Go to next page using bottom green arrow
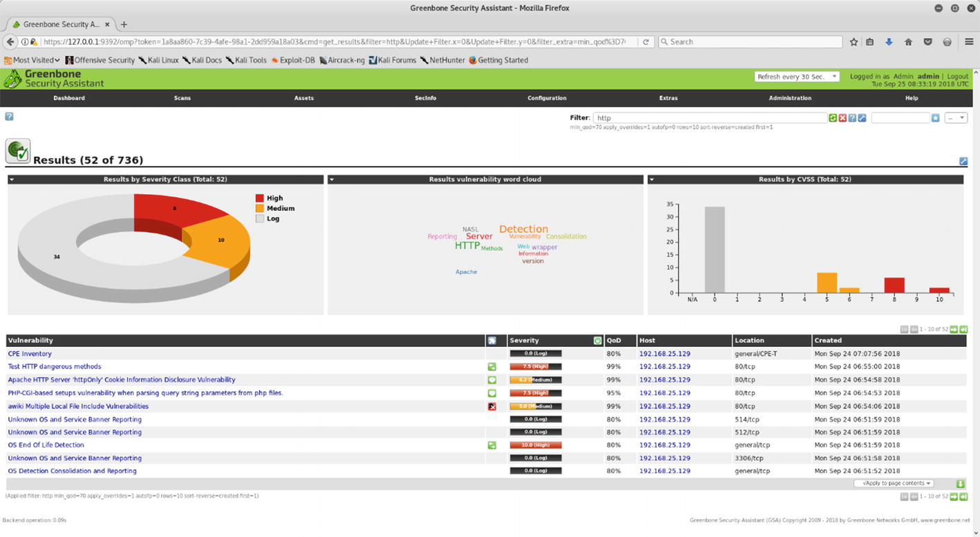 pyautogui.click(x=954, y=496)
